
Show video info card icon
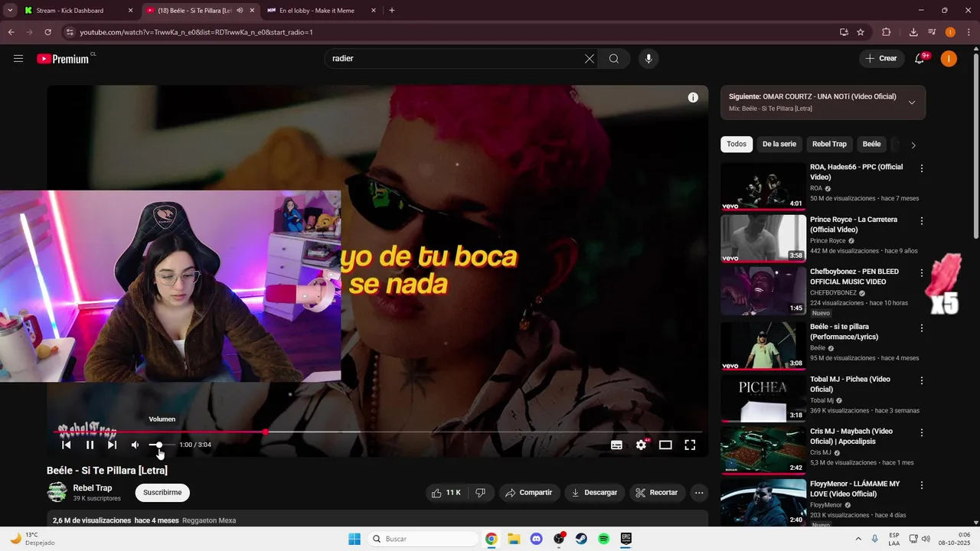pos(693,97)
